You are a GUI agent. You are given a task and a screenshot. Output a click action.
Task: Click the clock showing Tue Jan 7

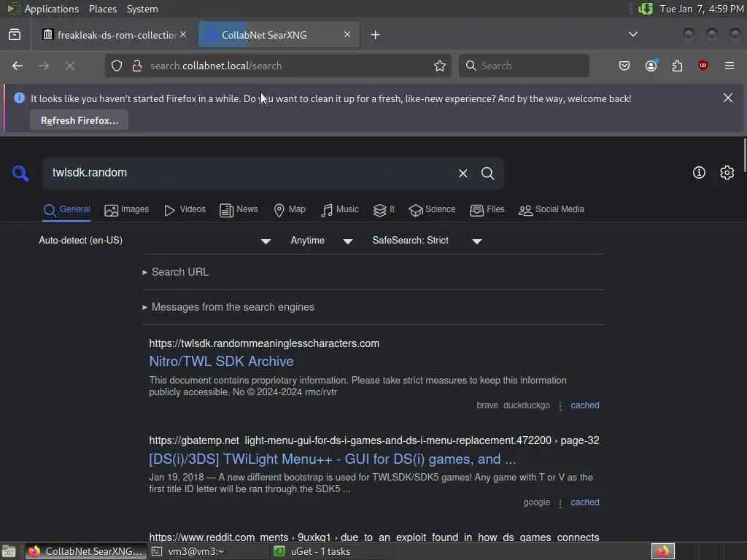[701, 9]
